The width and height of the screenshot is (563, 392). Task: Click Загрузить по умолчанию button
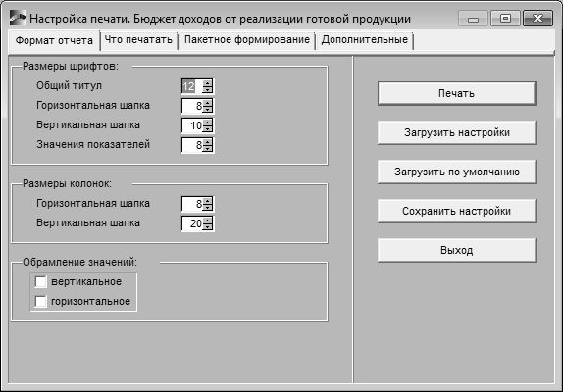(x=457, y=171)
